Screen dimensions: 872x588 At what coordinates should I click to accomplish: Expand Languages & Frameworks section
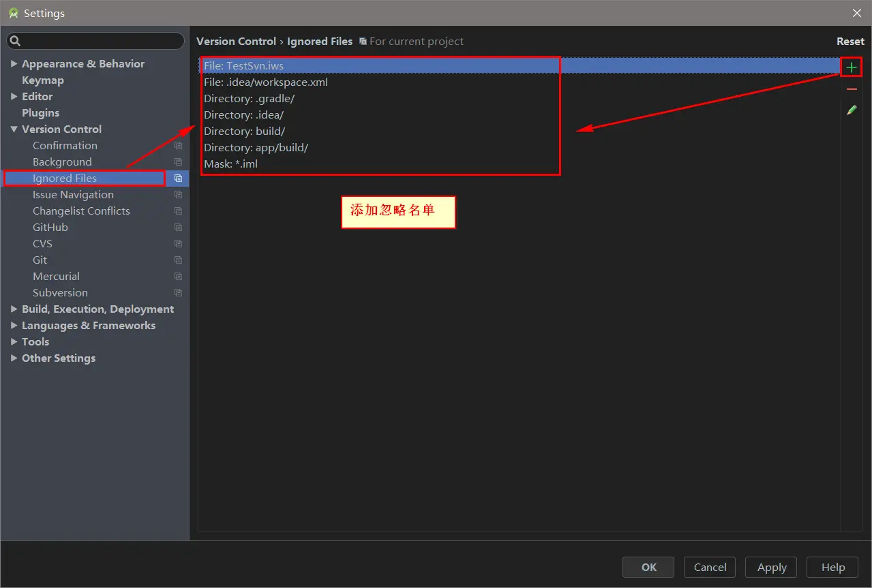[x=14, y=325]
